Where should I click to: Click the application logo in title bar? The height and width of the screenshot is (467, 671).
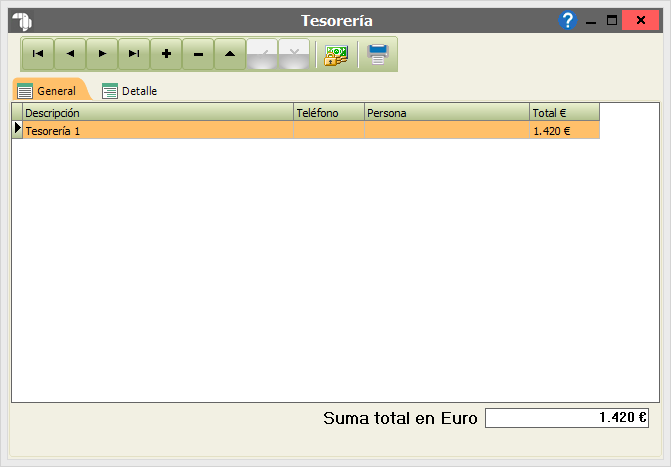[x=22, y=21]
